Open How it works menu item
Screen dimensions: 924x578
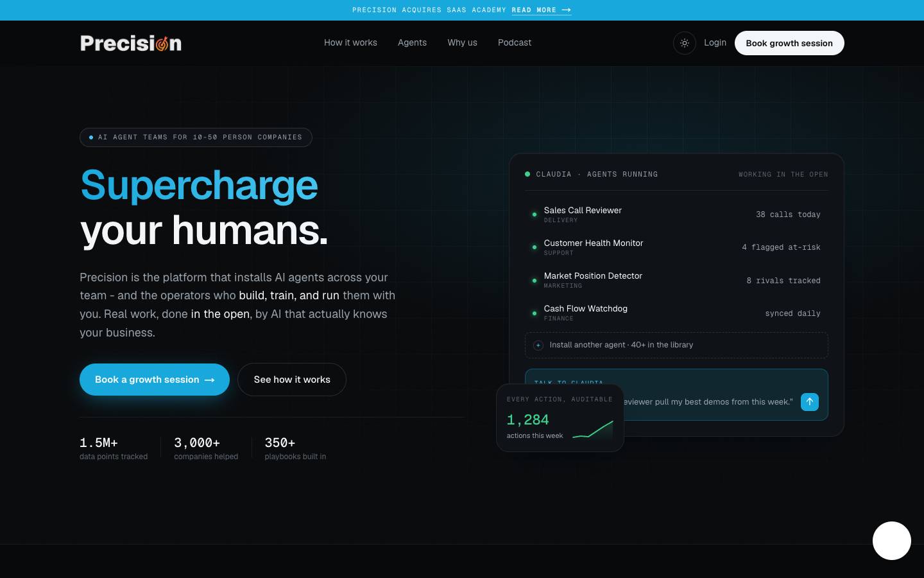[x=350, y=42]
